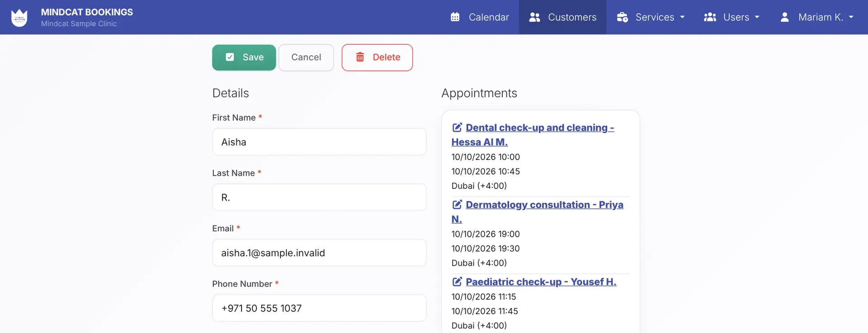Viewport: 868px width, 333px height.
Task: Delete this customer record
Action: pos(377,57)
